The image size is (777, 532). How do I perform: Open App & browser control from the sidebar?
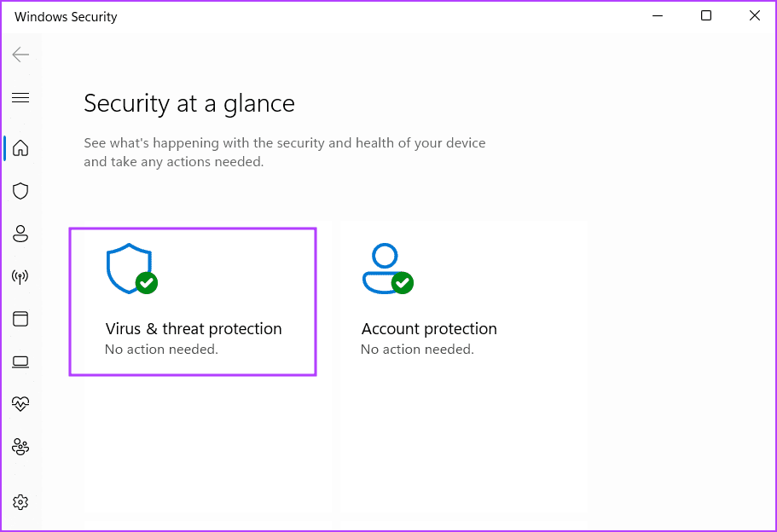(20, 318)
